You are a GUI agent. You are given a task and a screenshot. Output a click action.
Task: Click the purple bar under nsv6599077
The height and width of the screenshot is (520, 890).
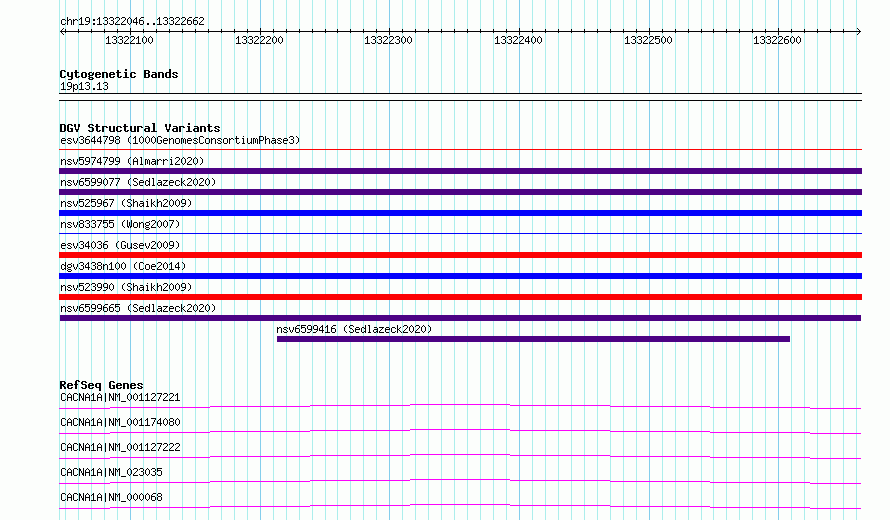coord(460,192)
